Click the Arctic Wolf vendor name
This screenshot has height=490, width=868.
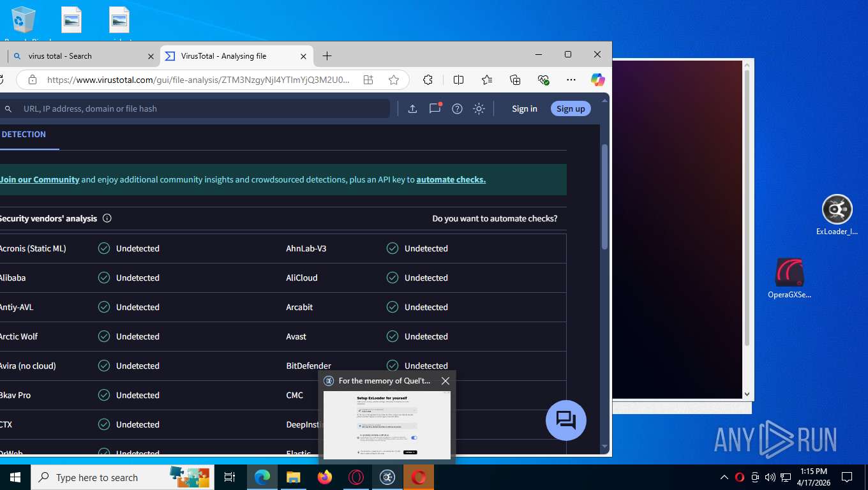19,336
